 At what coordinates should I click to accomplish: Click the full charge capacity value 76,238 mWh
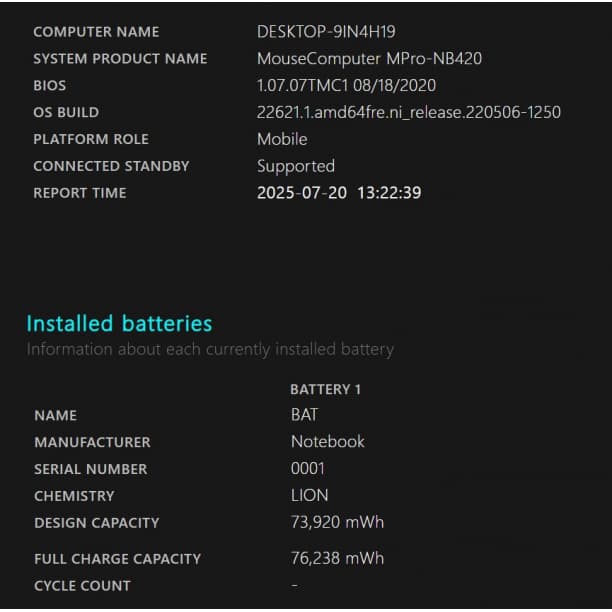[337, 559]
